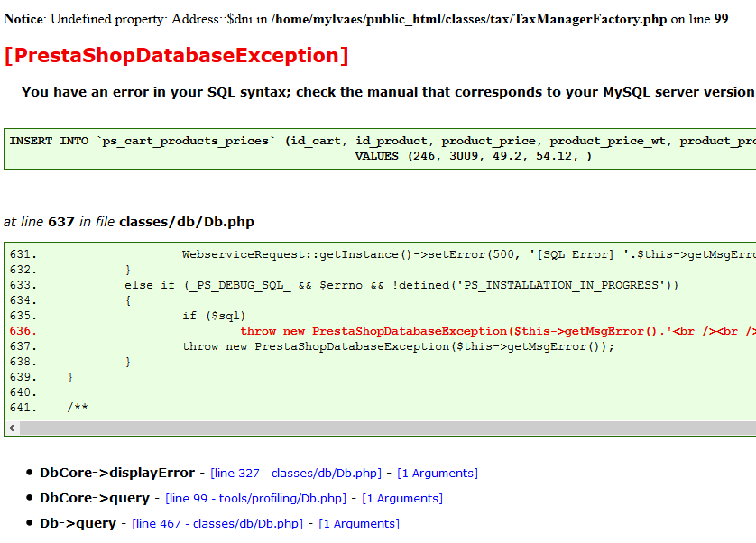
Task: Click the code box's left scroll arrow
Action: (12, 428)
